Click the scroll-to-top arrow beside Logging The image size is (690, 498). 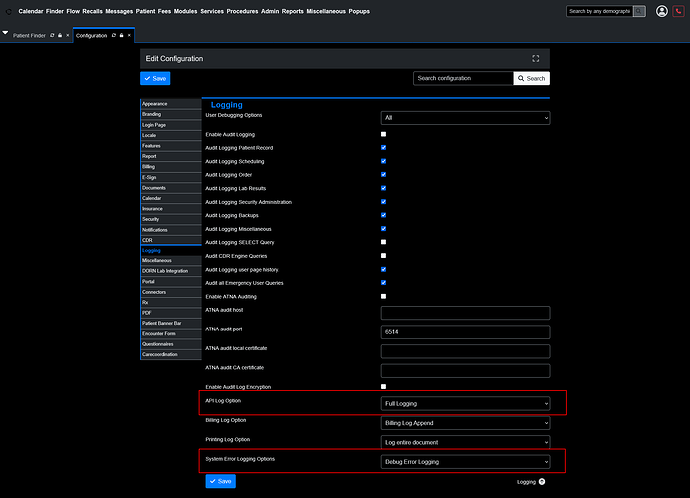pyautogui.click(x=542, y=482)
